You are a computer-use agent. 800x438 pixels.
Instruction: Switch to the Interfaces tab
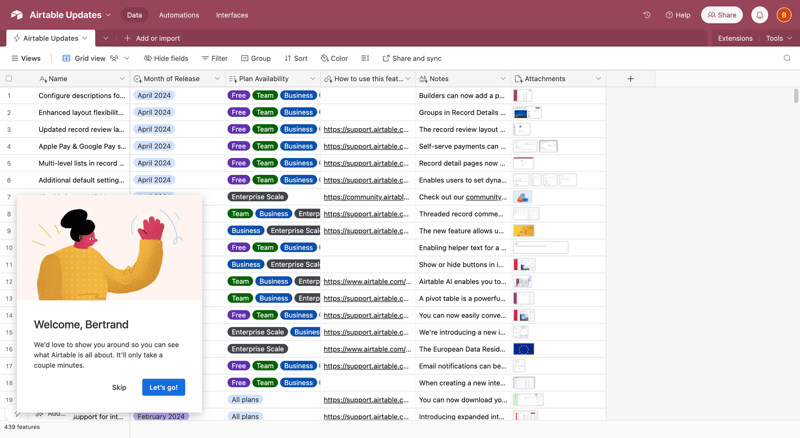pos(232,15)
